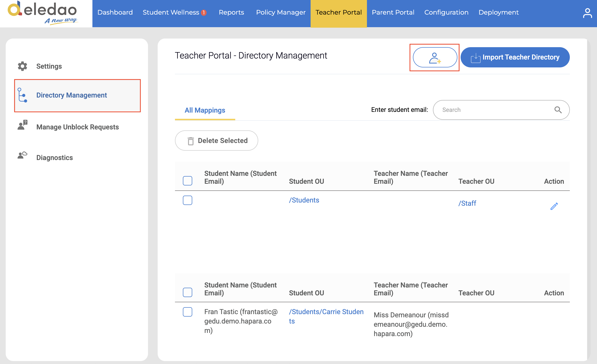Click the Fran Tastic student name cell
The image size is (597, 364).
[241, 321]
